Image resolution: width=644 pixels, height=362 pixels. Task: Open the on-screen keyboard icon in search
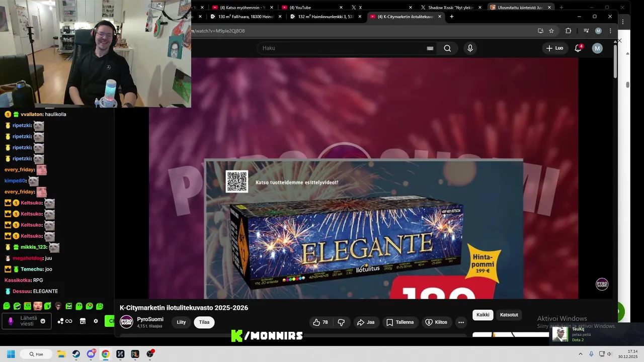coord(430,48)
